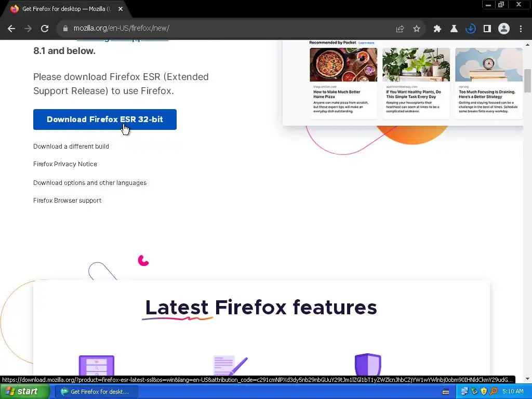Viewport: 532px width, 399px height.
Task: Click the page scrollbar thumb
Action: 527,81
